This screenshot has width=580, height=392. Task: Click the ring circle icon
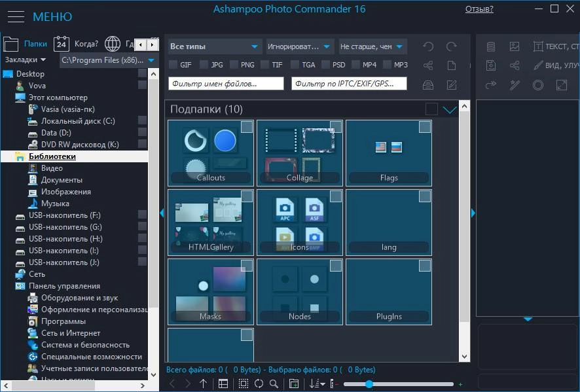click(x=538, y=85)
